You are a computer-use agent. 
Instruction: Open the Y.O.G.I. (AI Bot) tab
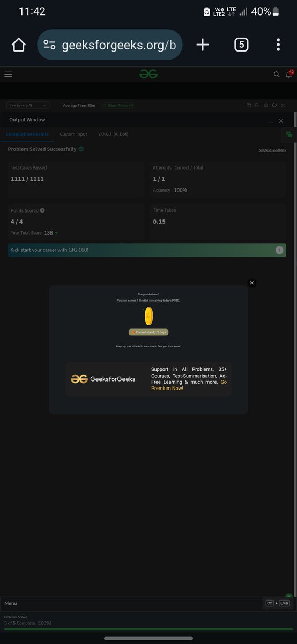(113, 134)
